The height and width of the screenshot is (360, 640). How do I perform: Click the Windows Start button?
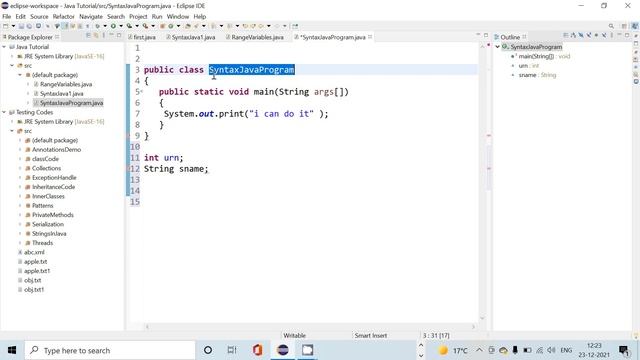(12, 350)
